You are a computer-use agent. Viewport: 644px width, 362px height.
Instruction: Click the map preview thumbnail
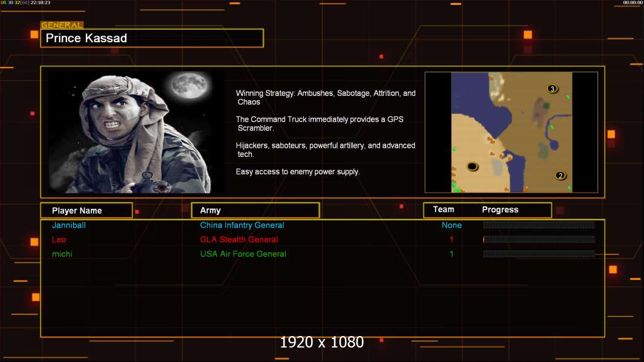point(511,132)
